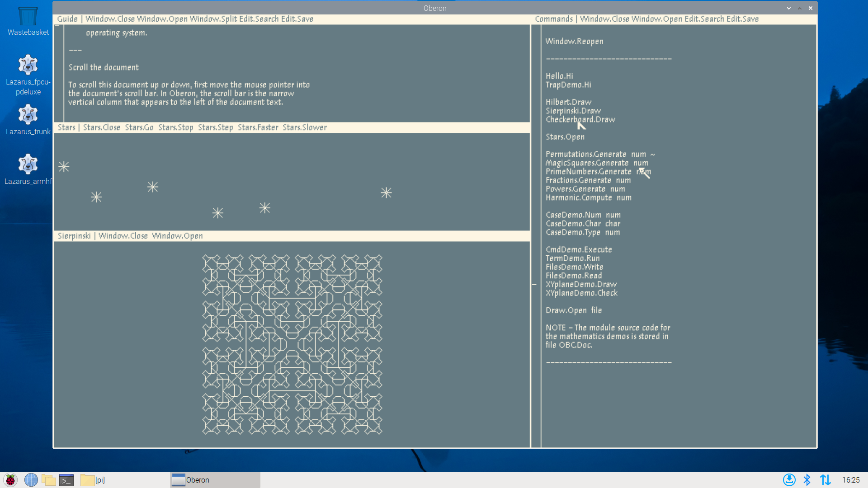Launch the web browser from the taskbar
868x488 pixels.
(x=31, y=480)
